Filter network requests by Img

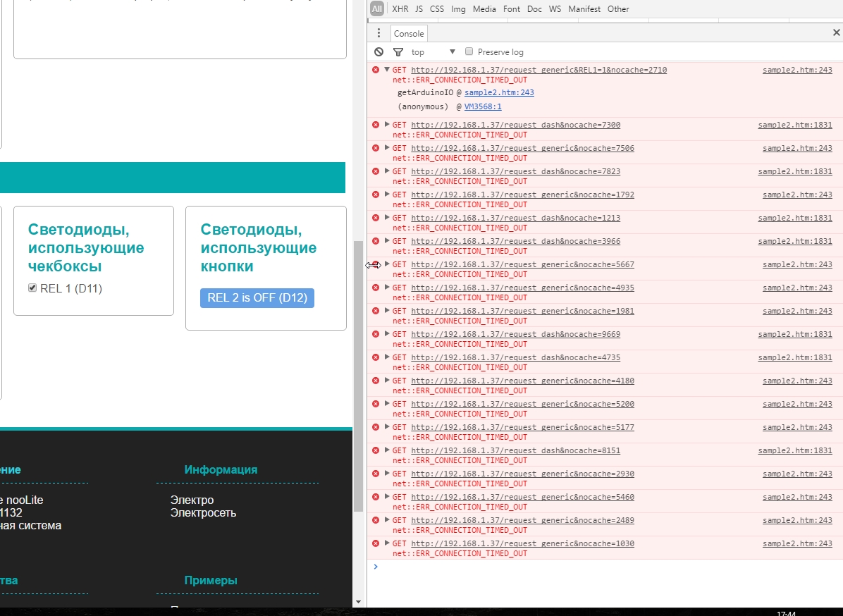click(458, 9)
